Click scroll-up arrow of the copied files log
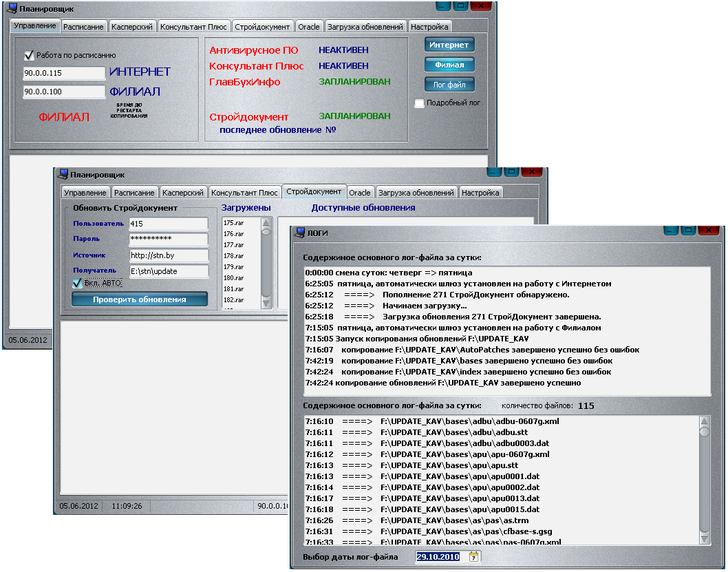 (704, 421)
